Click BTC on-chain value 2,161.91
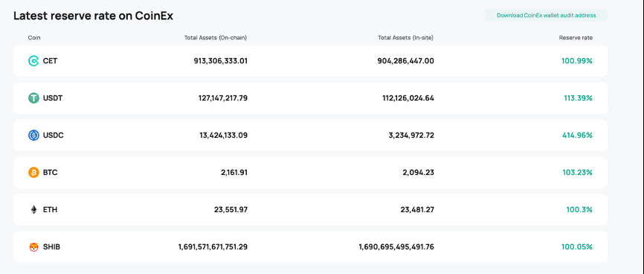This screenshot has height=274, width=644. pyautogui.click(x=234, y=173)
